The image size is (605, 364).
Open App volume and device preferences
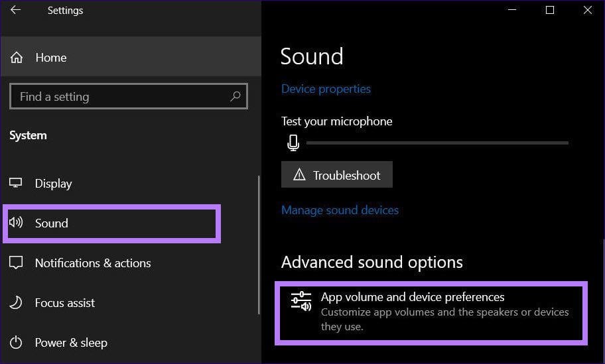tap(431, 313)
